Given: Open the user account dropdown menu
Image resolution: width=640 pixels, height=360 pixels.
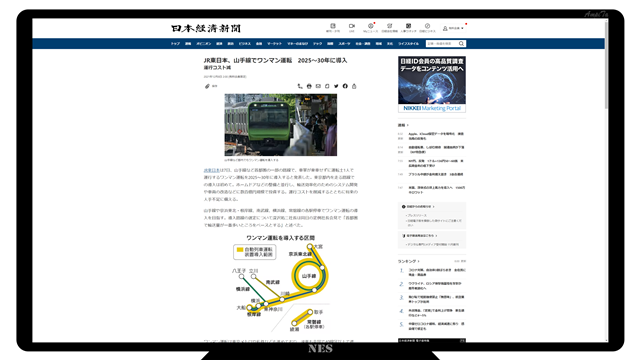Looking at the screenshot, I should [453, 29].
